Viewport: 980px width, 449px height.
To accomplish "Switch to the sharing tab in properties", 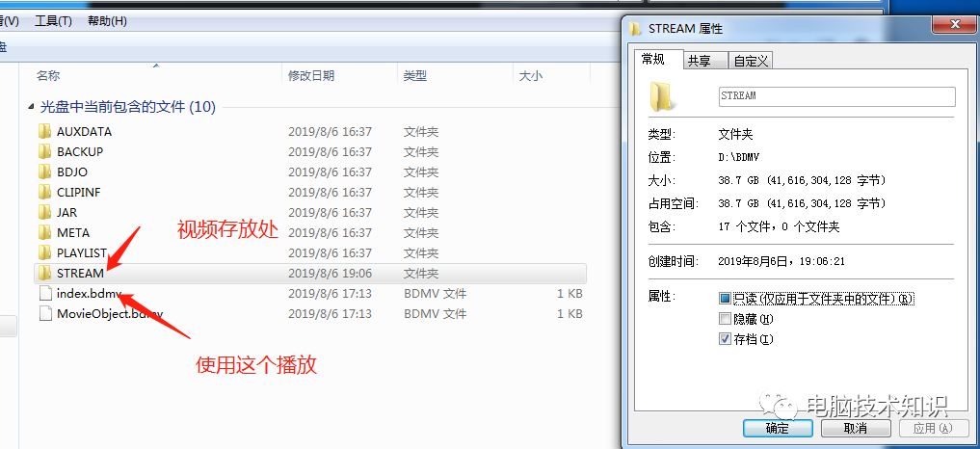I will tap(700, 61).
